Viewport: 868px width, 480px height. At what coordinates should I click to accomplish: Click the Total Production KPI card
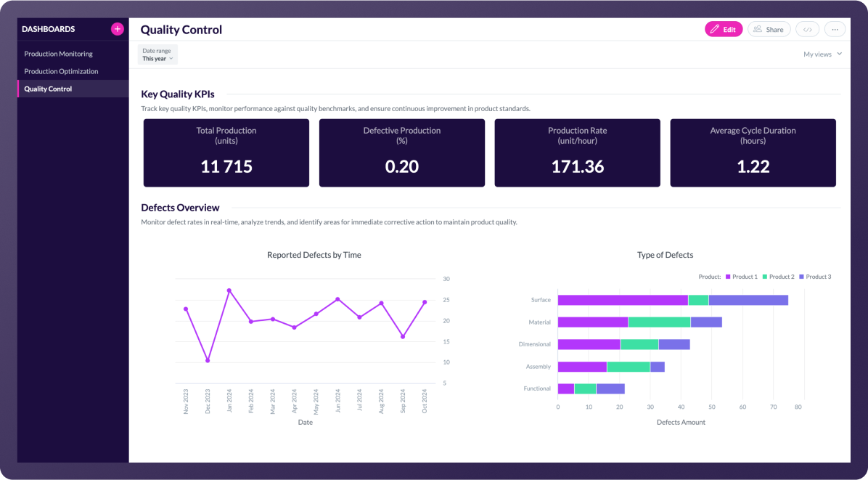click(x=226, y=153)
